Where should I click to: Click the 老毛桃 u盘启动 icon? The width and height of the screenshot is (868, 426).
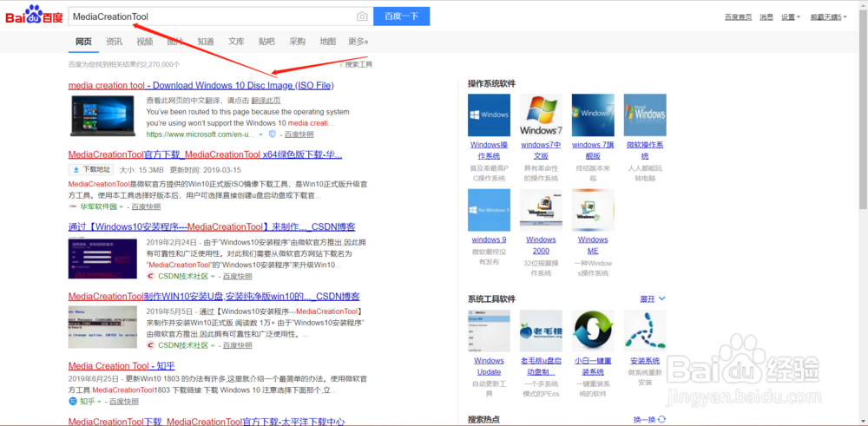tap(541, 331)
